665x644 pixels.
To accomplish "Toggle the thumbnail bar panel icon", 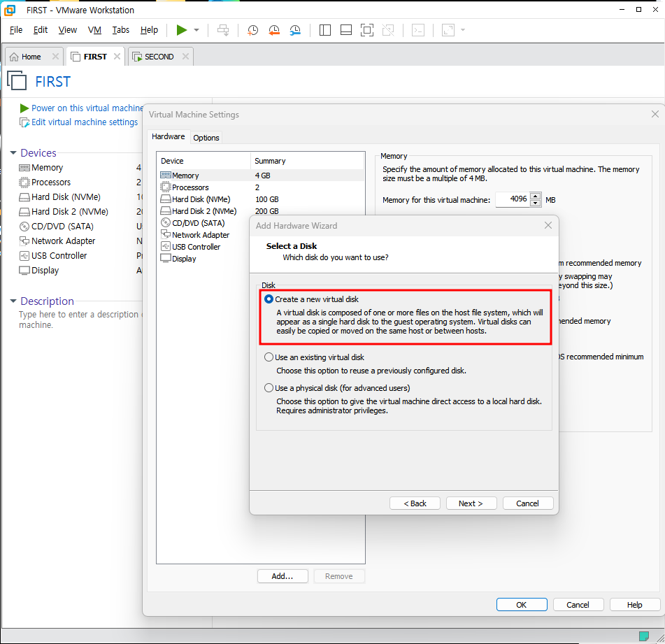I will [x=346, y=30].
